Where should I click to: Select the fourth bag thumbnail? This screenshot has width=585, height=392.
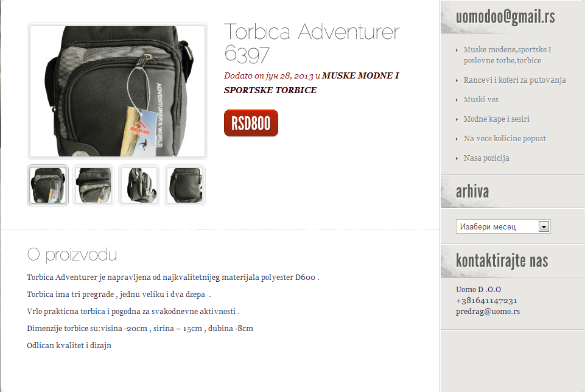[184, 186]
